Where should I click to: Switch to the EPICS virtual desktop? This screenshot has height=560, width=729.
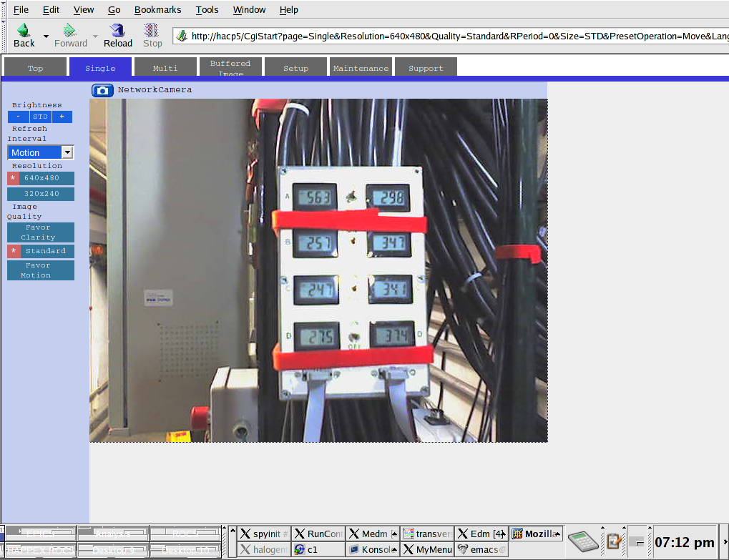point(41,534)
